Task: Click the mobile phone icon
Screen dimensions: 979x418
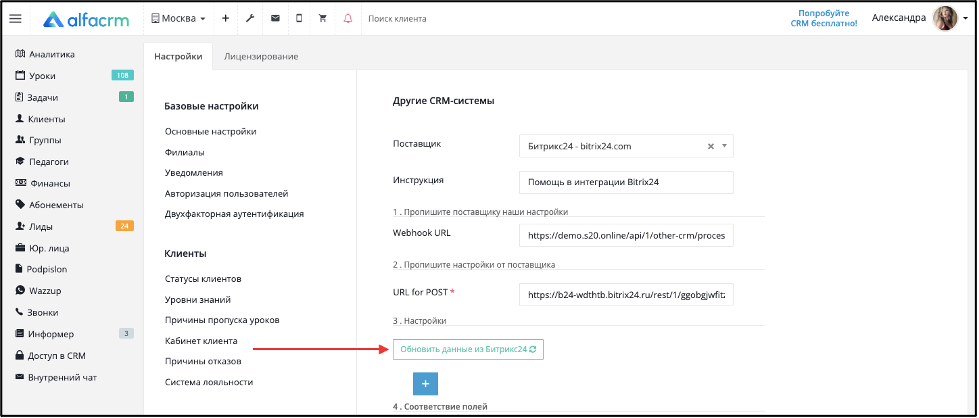Action: point(299,19)
